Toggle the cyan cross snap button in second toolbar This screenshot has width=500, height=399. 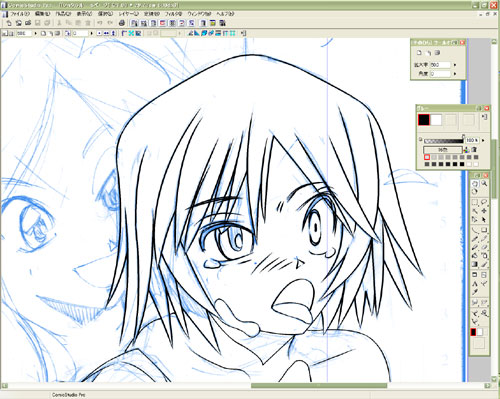(131, 33)
